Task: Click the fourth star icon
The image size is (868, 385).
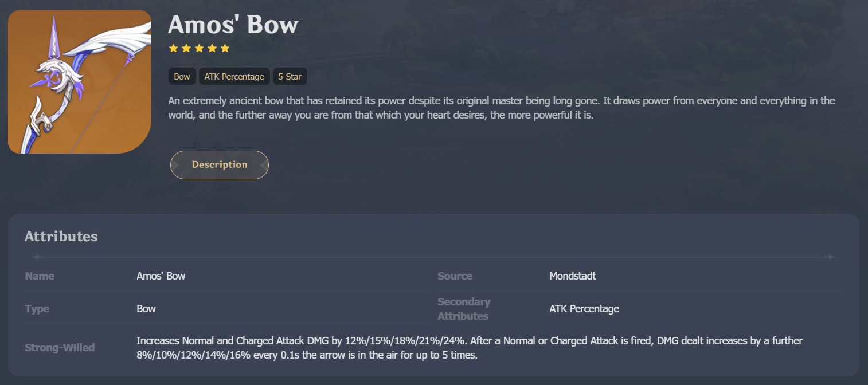Action: pyautogui.click(x=212, y=48)
